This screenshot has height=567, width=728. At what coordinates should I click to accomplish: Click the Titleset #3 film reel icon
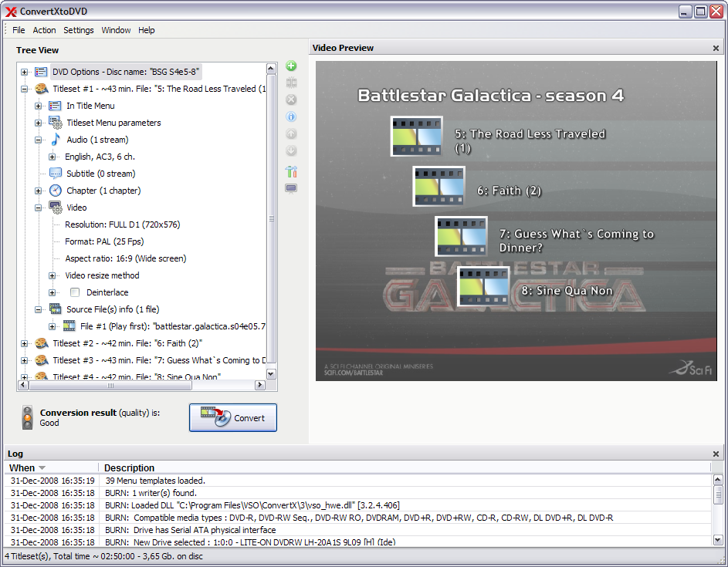coord(42,360)
